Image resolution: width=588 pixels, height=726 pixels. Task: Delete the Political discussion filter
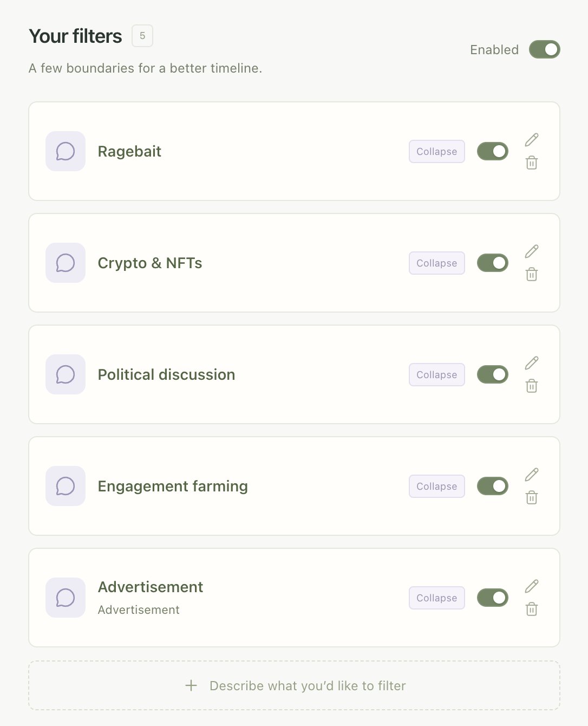tap(532, 386)
